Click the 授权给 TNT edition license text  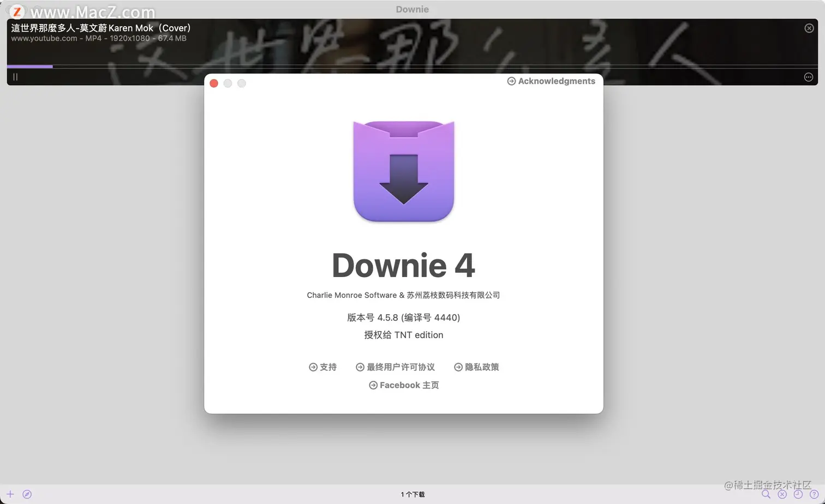point(404,335)
